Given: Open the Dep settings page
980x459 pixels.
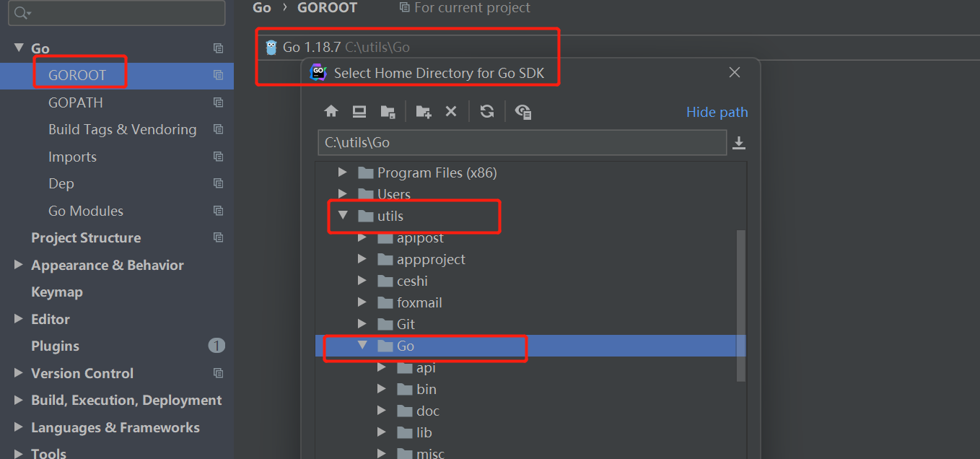Looking at the screenshot, I should (61, 183).
